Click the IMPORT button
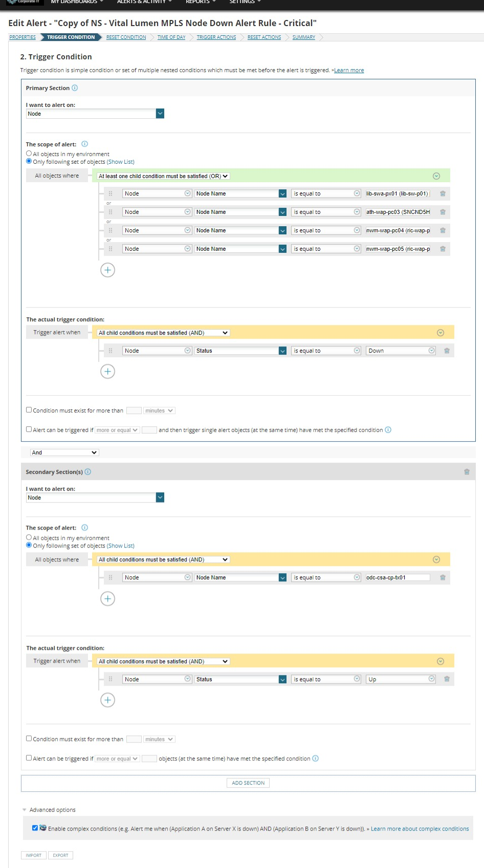Screen dimensions: 484x868 [x=34, y=855]
